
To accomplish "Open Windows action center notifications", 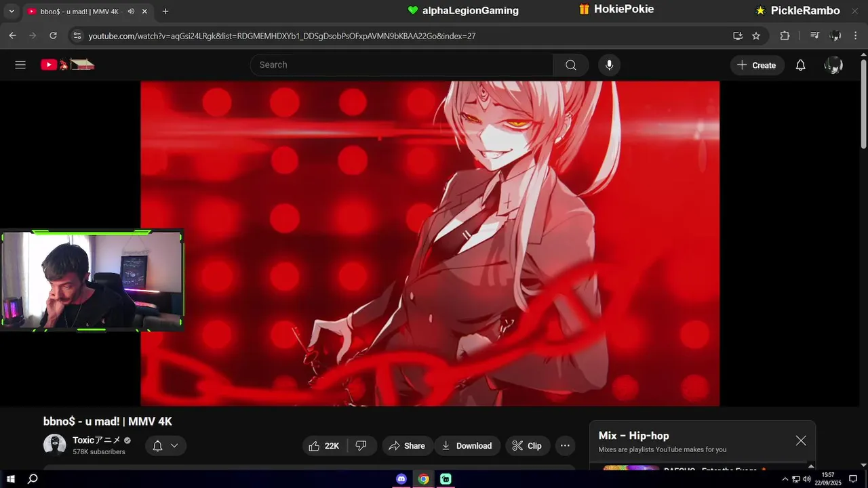I will (853, 479).
